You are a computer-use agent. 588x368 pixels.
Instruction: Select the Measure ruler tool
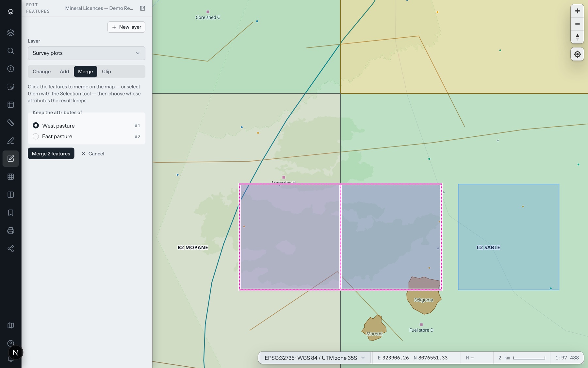10,123
